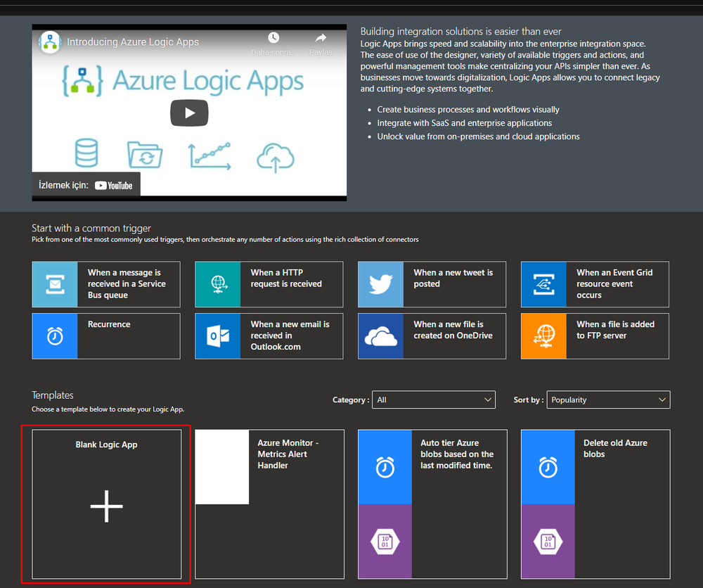The width and height of the screenshot is (703, 588).
Task: Click blob storage hexagon icon on Delete old blobs
Action: (548, 542)
